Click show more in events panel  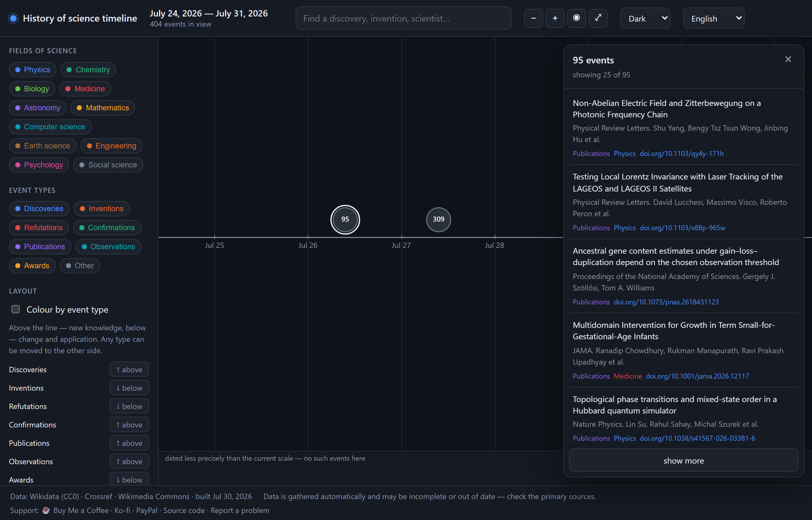pos(684,461)
